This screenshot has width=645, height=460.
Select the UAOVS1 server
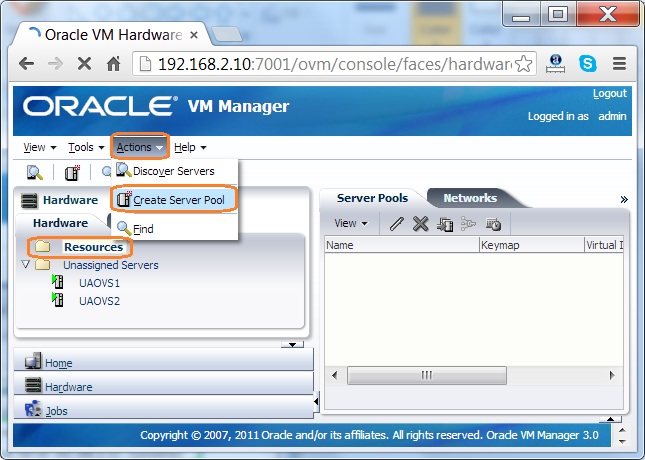tap(100, 283)
